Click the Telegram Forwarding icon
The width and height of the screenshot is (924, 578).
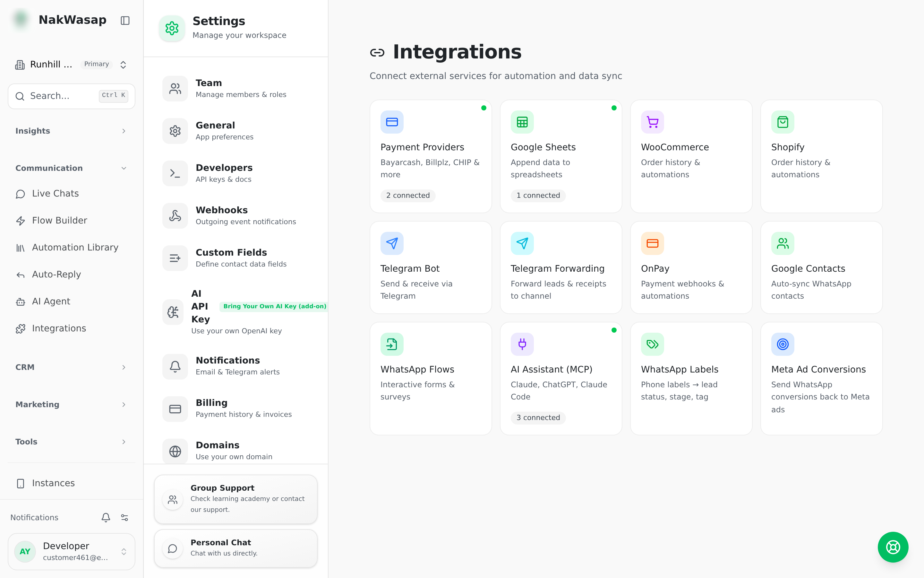[522, 243]
